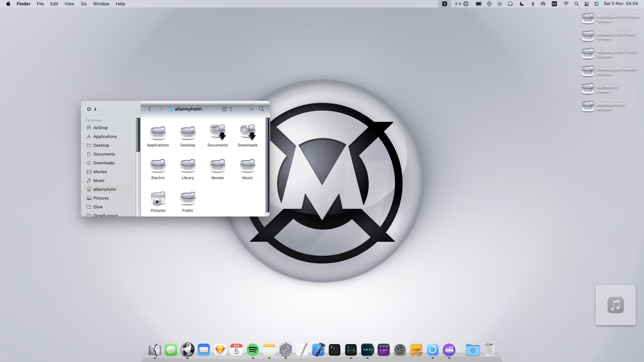Viewport: 644px width, 362px height.
Task: Open the Go menu
Action: coord(84,4)
